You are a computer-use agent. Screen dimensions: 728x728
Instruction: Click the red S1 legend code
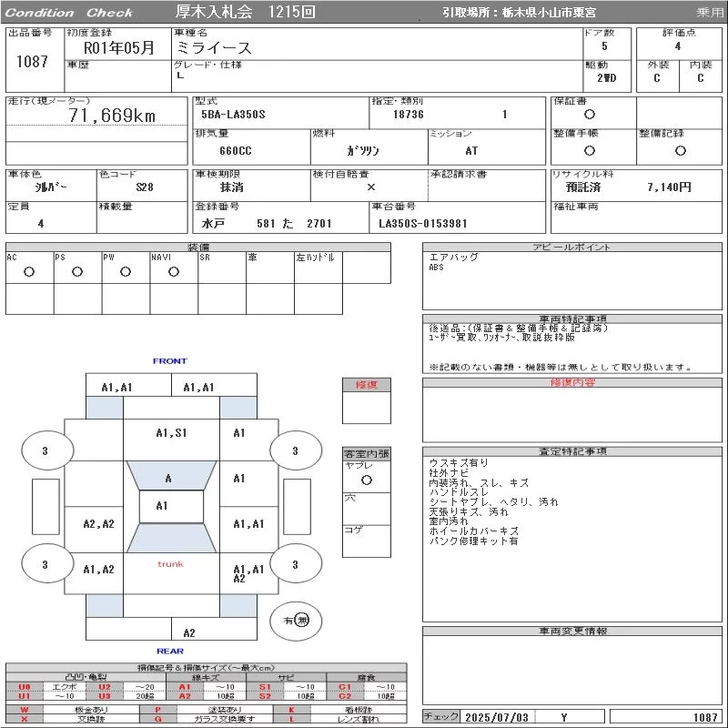pyautogui.click(x=265, y=687)
